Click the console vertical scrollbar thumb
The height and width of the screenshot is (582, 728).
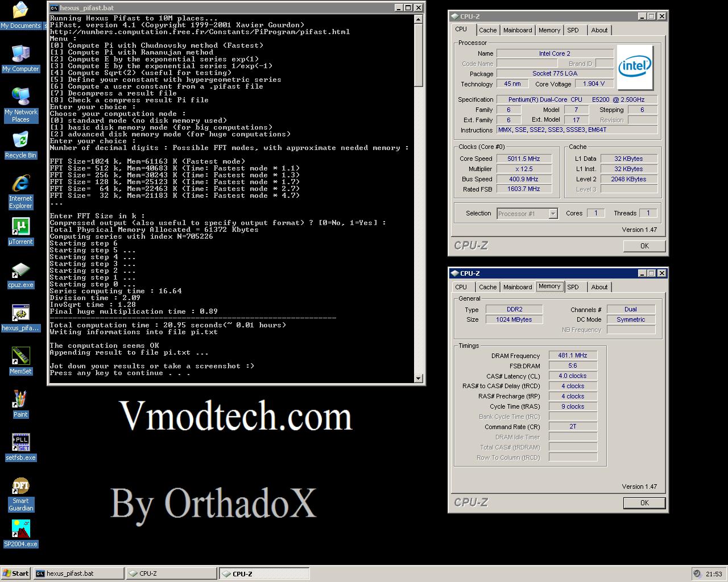pos(419,55)
